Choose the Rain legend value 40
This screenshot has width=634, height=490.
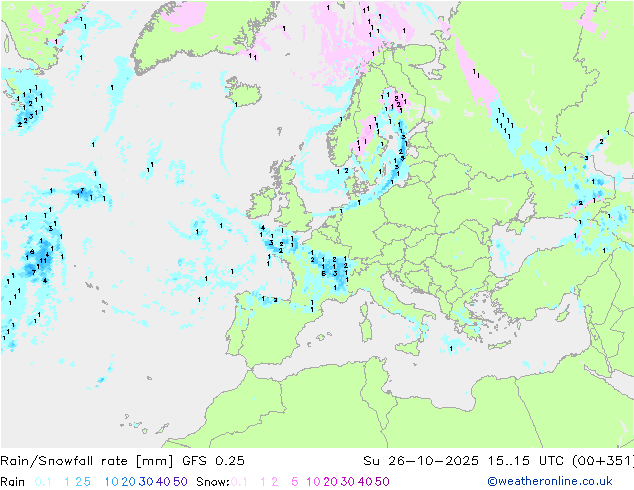(163, 482)
